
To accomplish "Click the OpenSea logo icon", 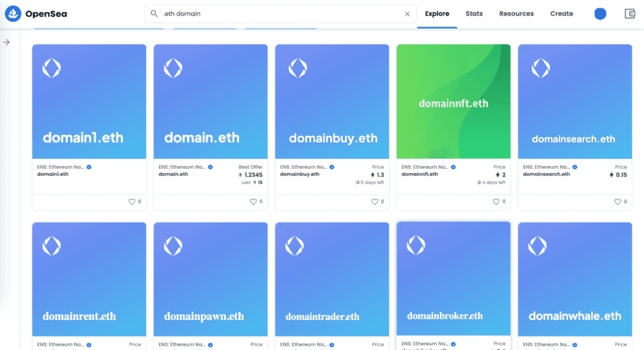I will click(x=14, y=14).
